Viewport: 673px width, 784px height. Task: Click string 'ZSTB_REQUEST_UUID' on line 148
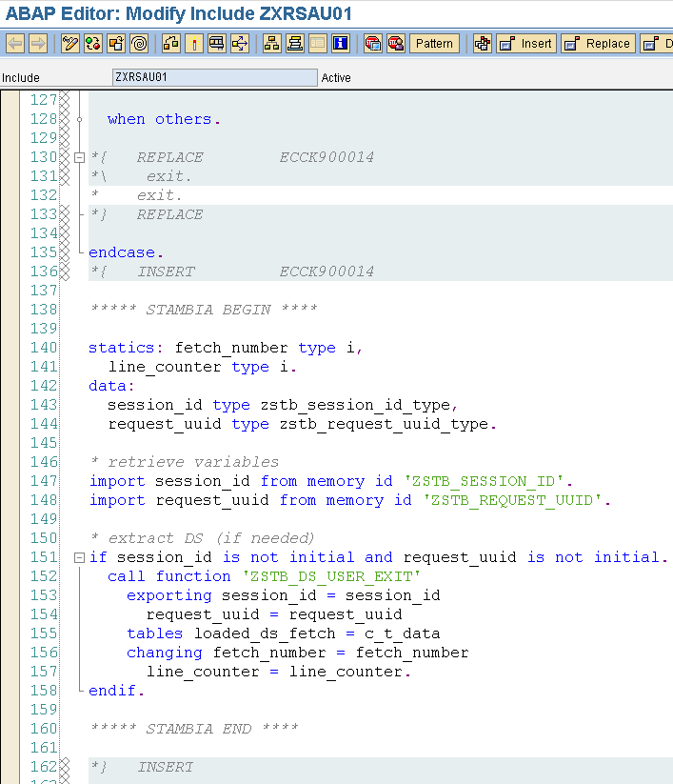(512, 500)
